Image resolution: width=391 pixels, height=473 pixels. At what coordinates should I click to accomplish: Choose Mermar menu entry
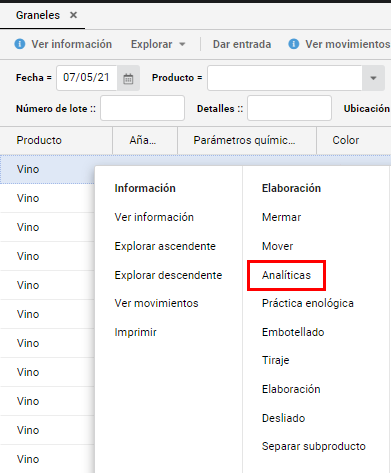[x=281, y=217]
